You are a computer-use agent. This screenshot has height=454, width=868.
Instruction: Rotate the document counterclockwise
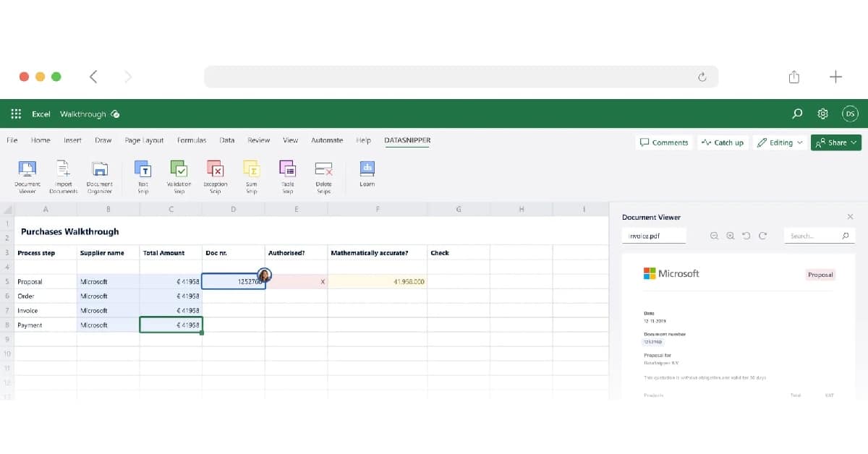pos(746,236)
